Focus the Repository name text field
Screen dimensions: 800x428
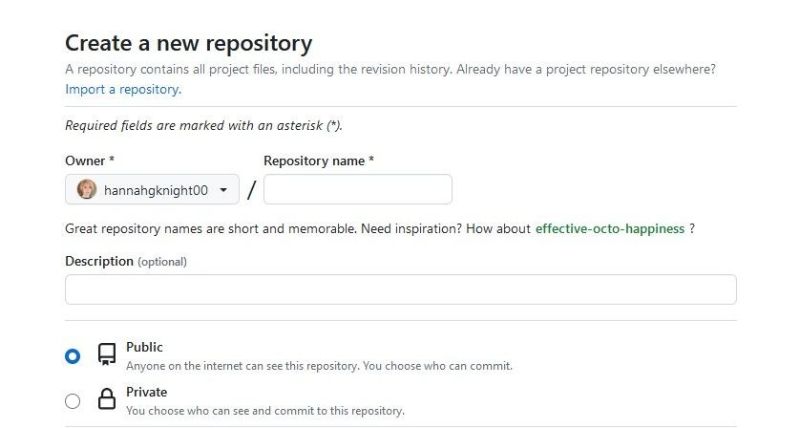coord(357,190)
